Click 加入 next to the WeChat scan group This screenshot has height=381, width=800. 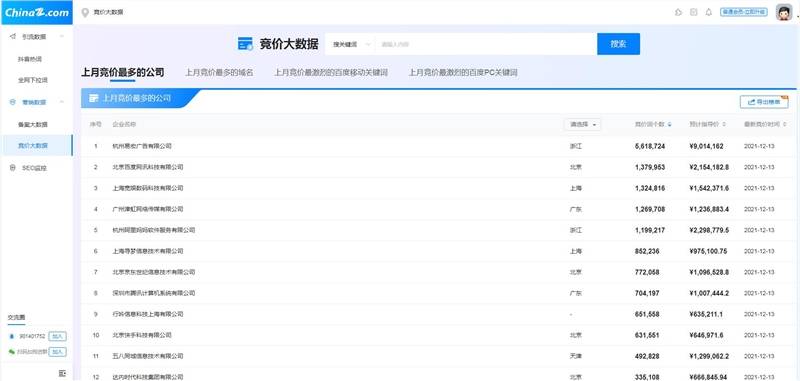[58, 352]
